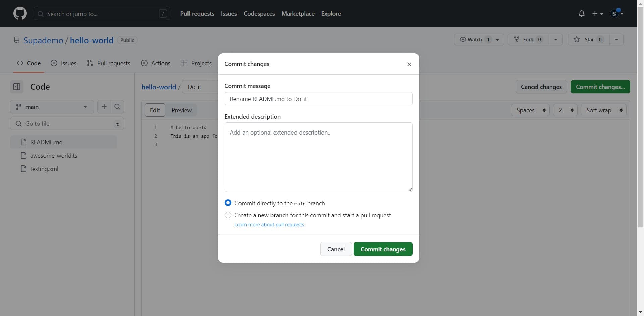The height and width of the screenshot is (316, 644).
Task: Click the search files magnifier icon
Action: pos(117,107)
